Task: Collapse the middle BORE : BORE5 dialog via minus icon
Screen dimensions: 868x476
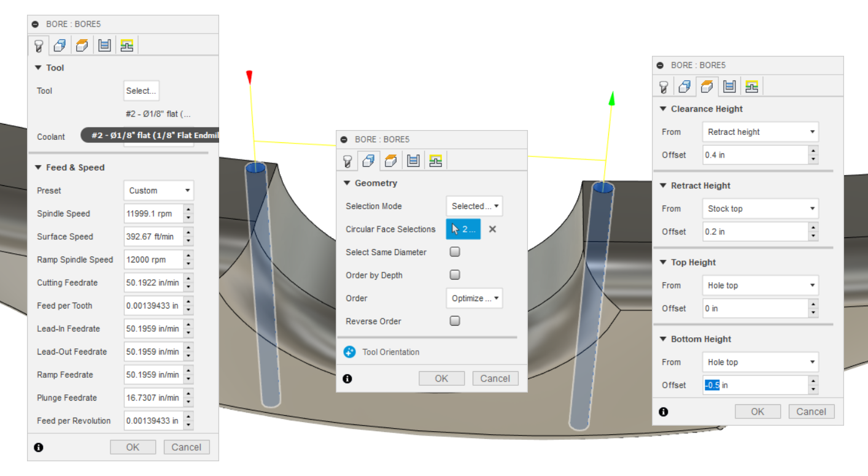Action: 344,140
